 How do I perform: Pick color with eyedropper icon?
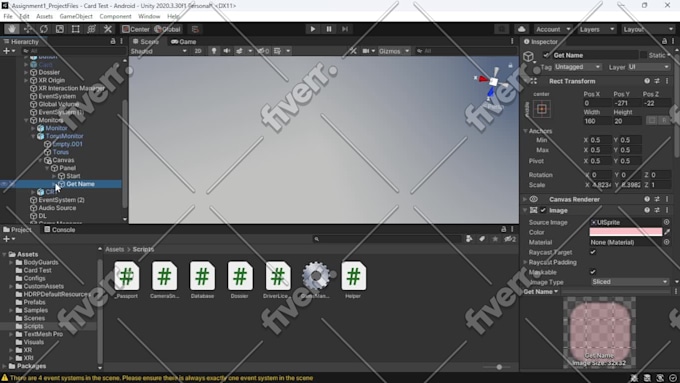tap(667, 232)
